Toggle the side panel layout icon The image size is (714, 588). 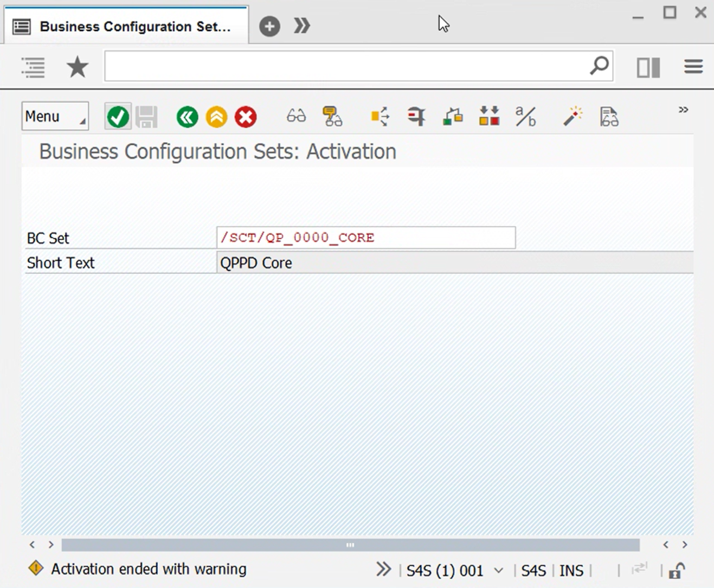(x=648, y=67)
